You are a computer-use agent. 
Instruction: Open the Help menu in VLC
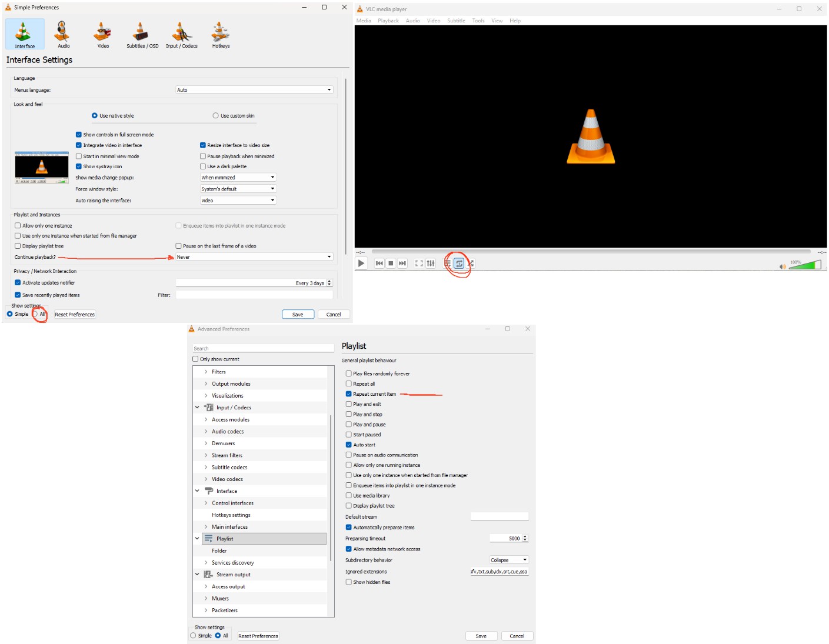click(x=515, y=21)
